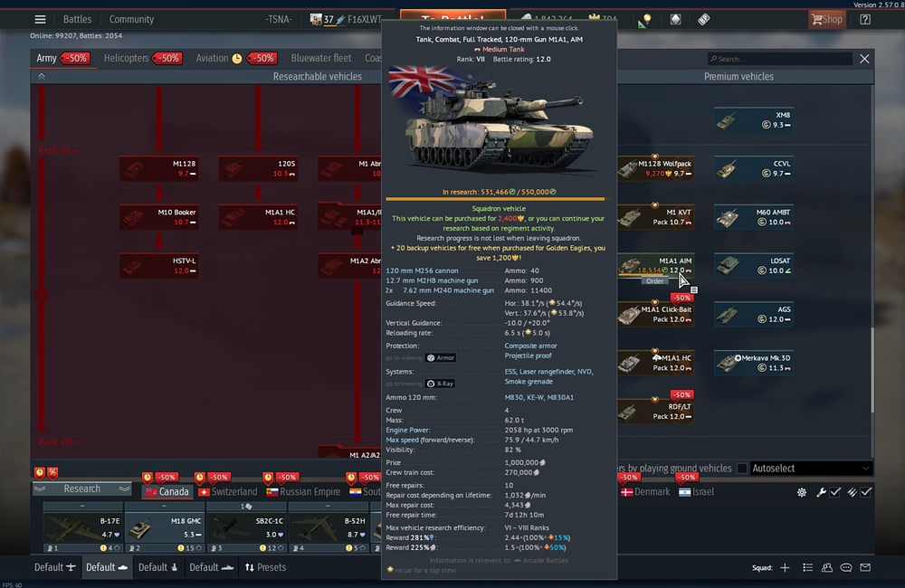Select the Switzerland nation tab
Viewport: 905px width, 588px height.
pyautogui.click(x=228, y=491)
